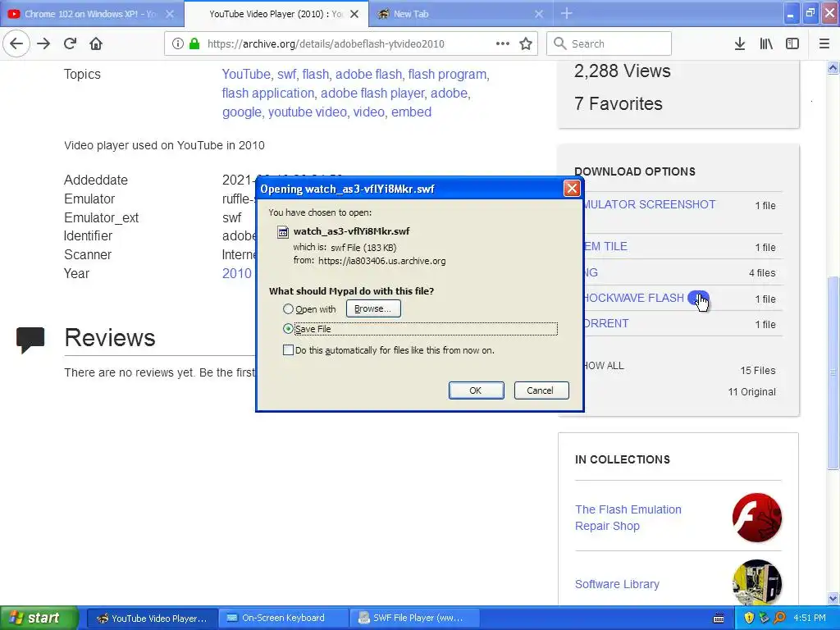The width and height of the screenshot is (840, 630).
Task: Open the embed topic link
Action: point(411,112)
